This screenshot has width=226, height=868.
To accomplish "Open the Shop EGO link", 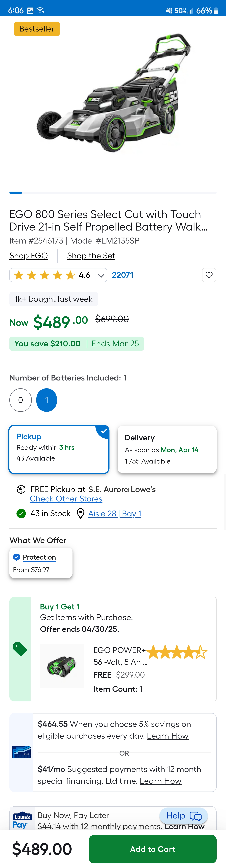I will click(x=29, y=256).
